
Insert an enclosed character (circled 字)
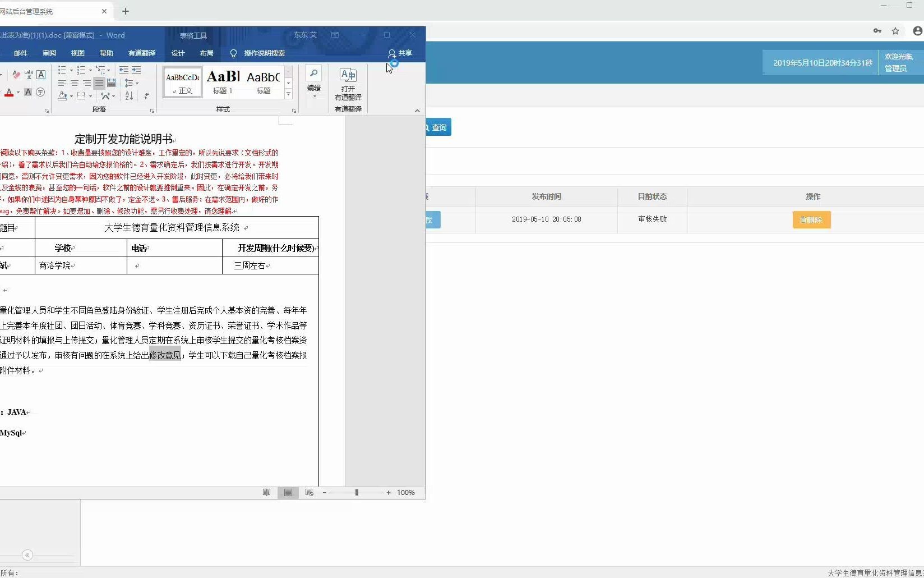click(40, 93)
